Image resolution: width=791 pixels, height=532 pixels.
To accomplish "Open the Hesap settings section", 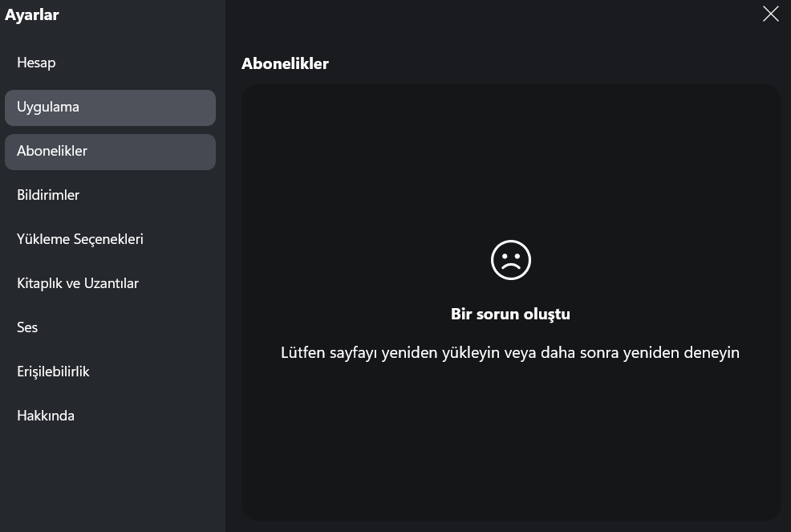I will click(36, 63).
